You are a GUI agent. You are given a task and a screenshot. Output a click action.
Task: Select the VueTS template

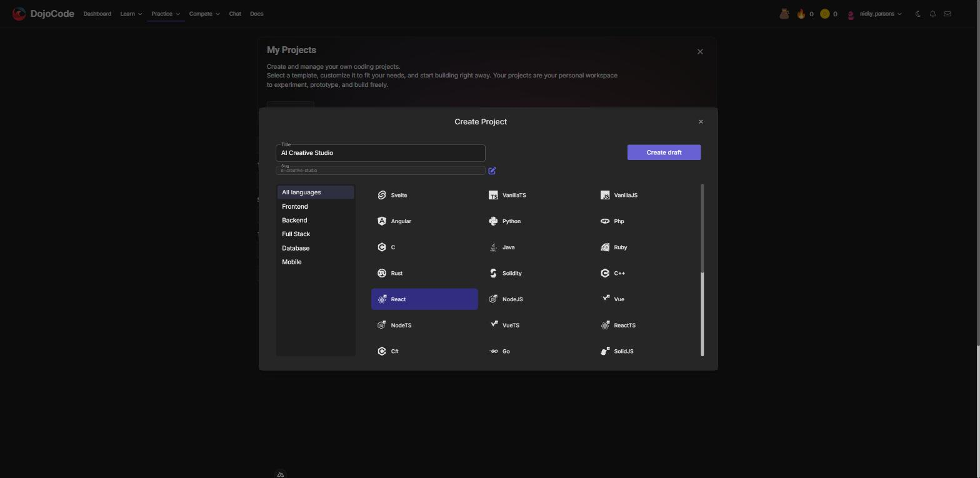click(536, 326)
